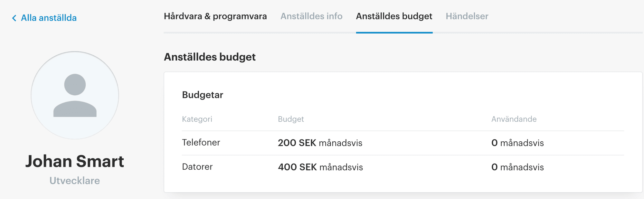Open the Hårdvara & programvara tab
The width and height of the screenshot is (644, 199).
point(215,16)
